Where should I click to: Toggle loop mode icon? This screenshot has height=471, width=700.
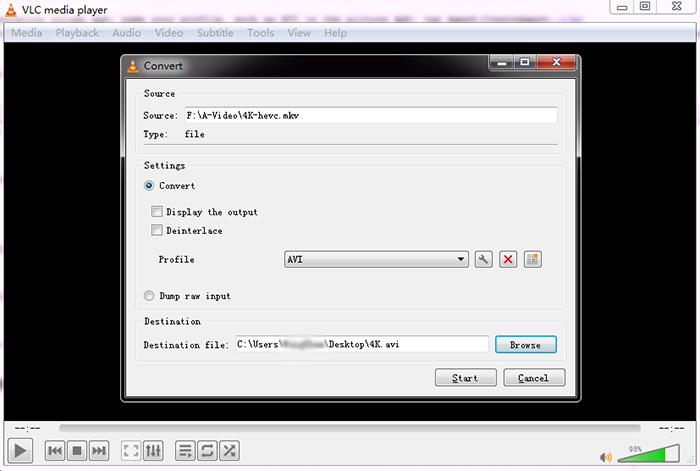pos(207,451)
